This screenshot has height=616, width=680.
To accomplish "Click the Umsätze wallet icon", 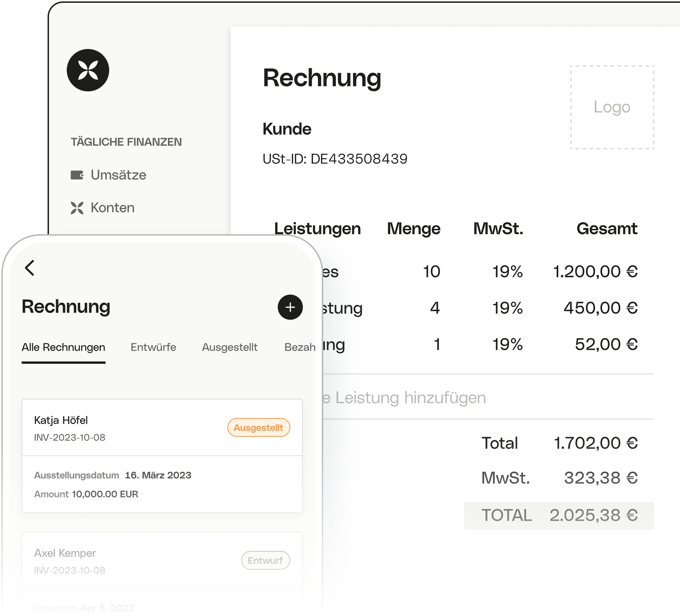I will pos(77,175).
